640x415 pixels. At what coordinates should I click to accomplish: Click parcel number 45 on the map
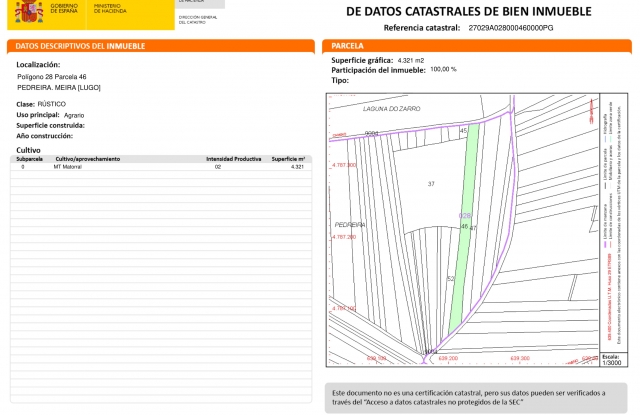click(463, 131)
